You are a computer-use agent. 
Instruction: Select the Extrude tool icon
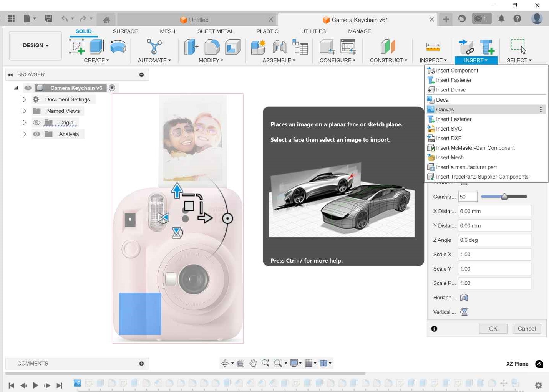(97, 46)
